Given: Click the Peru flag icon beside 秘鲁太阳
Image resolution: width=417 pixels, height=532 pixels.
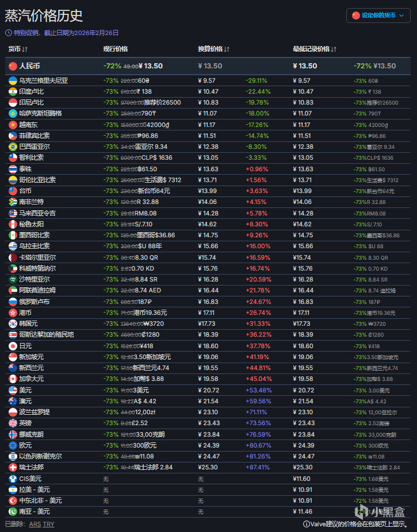Looking at the screenshot, I should click(13, 224).
